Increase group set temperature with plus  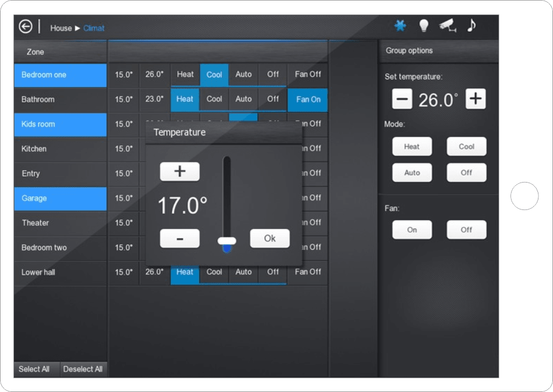coord(475,99)
